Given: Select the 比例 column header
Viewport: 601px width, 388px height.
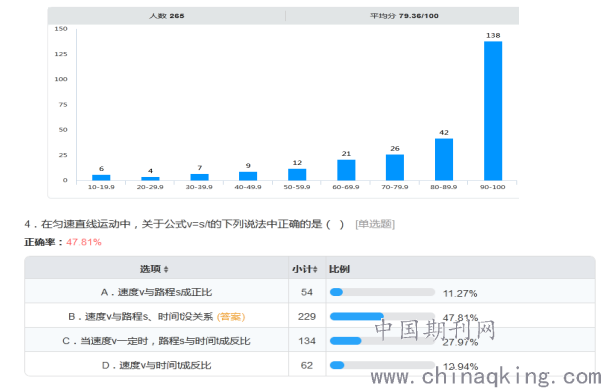Looking at the screenshot, I should tap(339, 269).
